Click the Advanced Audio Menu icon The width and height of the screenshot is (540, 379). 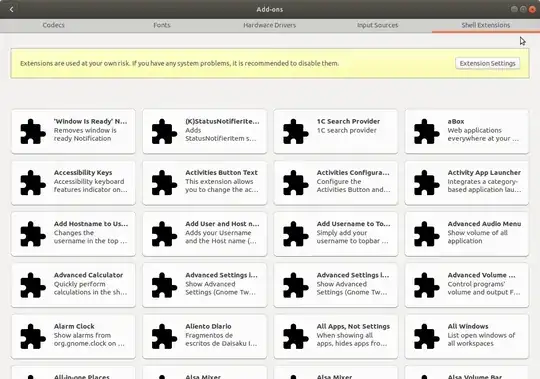point(427,234)
